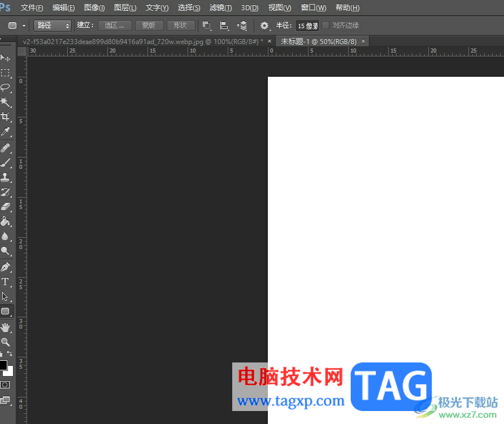Viewport: 504px width, 424px height.
Task: Change screen mode button
Action: [x=5, y=400]
